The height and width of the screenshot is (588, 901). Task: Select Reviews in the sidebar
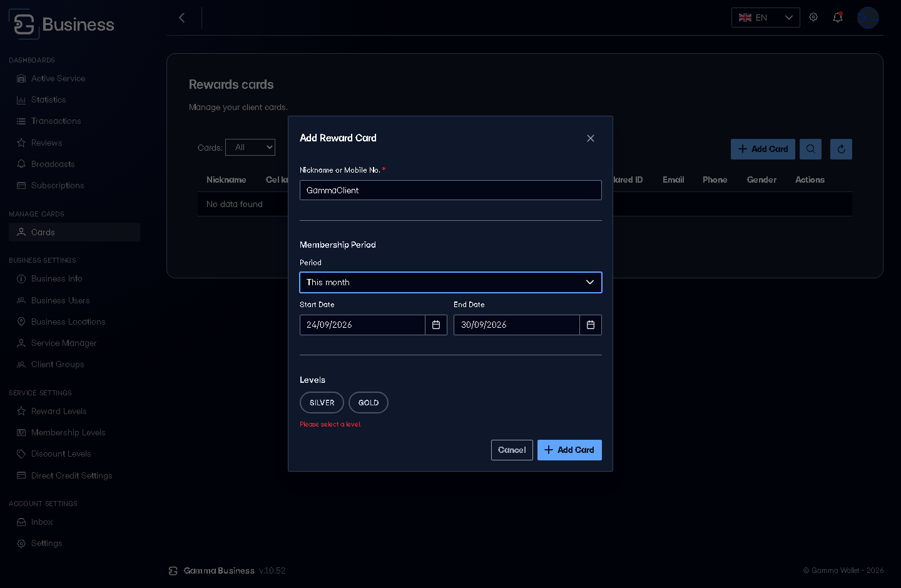[x=74, y=143]
